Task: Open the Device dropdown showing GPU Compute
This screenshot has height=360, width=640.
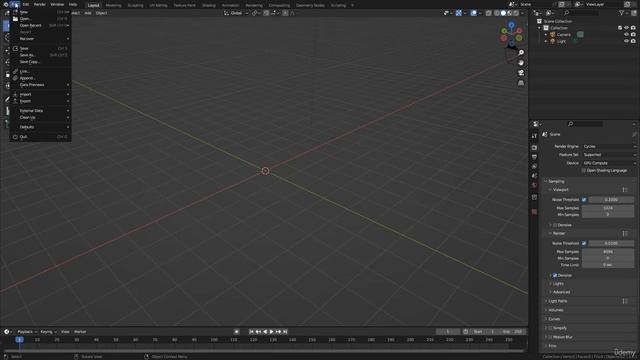Action: tap(609, 163)
